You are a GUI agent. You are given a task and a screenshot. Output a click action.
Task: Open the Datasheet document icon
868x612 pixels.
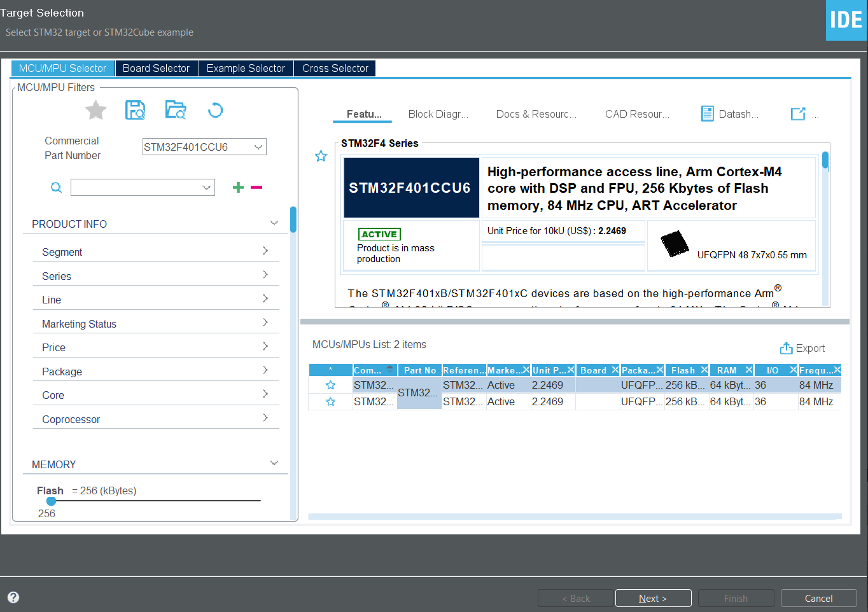[x=707, y=114]
